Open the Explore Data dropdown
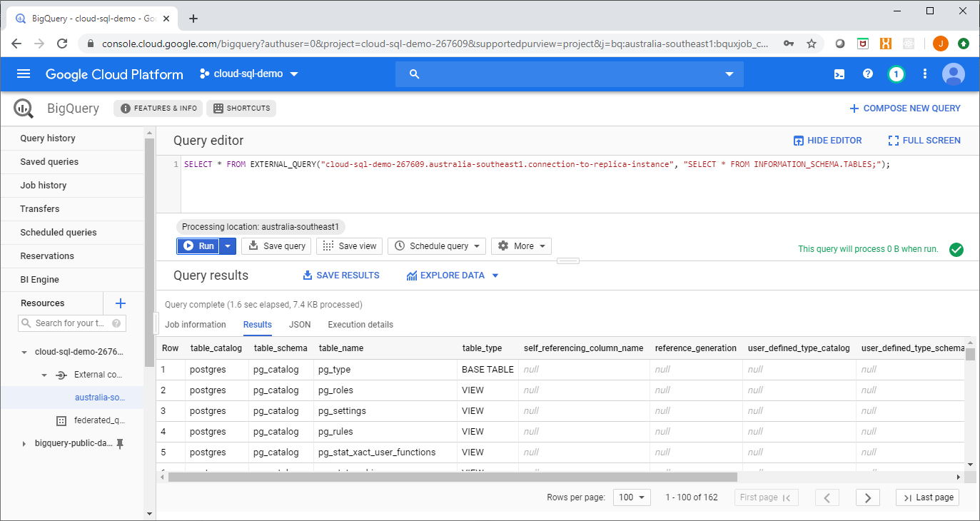This screenshot has height=521, width=980. click(453, 275)
